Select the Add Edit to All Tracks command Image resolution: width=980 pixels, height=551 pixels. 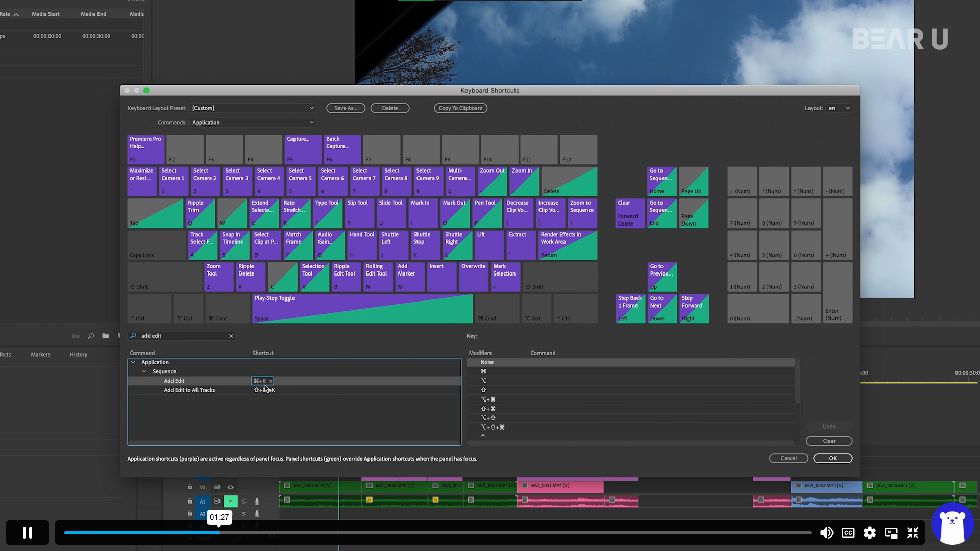click(x=189, y=390)
